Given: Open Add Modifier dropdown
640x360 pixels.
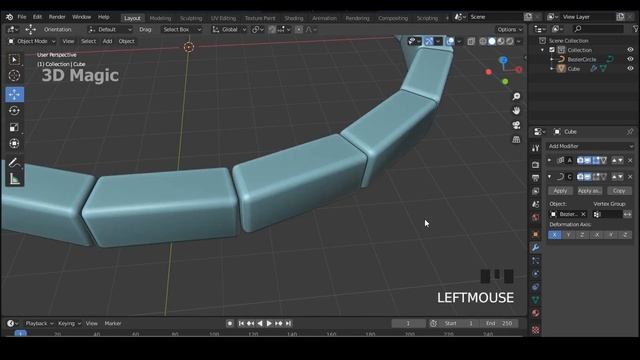Looking at the screenshot, I should (x=590, y=146).
